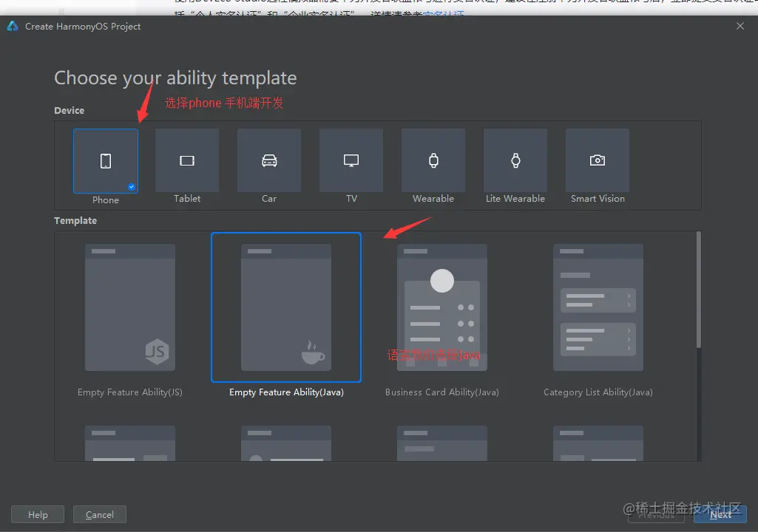Click the HarmonyOS logo in title bar
Viewport: 758px width, 532px height.
(13, 26)
